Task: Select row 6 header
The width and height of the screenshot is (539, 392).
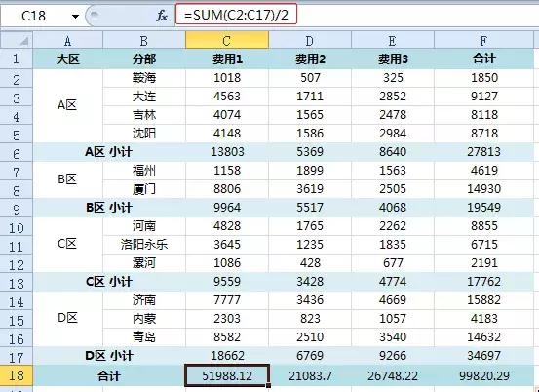Action: click(17, 152)
